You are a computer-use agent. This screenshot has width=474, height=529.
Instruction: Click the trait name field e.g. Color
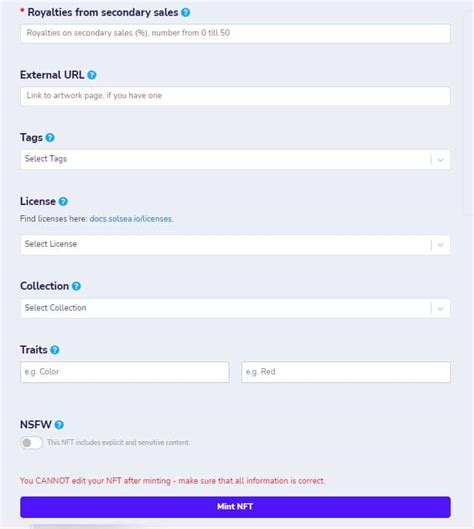(125, 372)
